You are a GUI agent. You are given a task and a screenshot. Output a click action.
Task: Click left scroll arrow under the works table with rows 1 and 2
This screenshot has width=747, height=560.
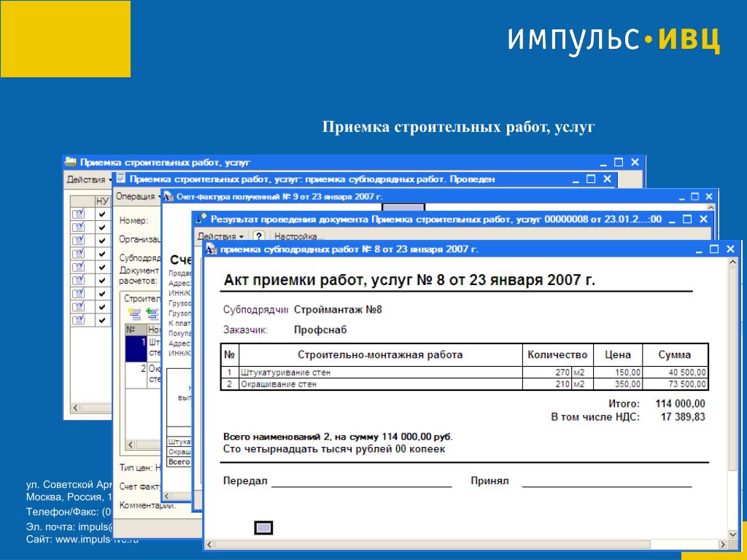(131, 445)
